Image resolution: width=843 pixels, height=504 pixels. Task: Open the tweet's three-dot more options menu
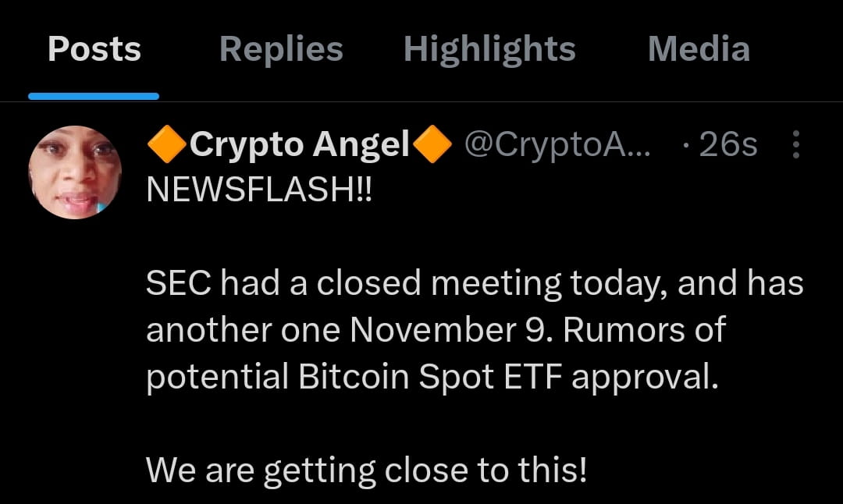click(796, 145)
